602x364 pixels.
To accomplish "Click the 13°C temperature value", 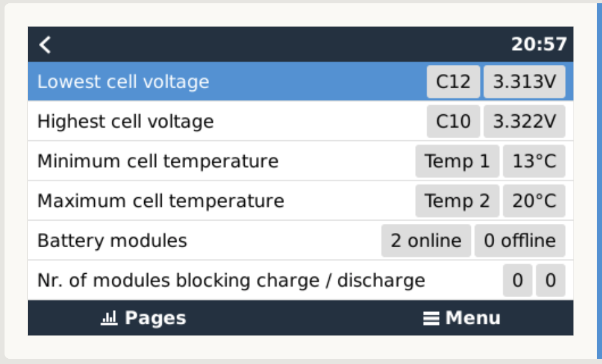I will click(534, 161).
